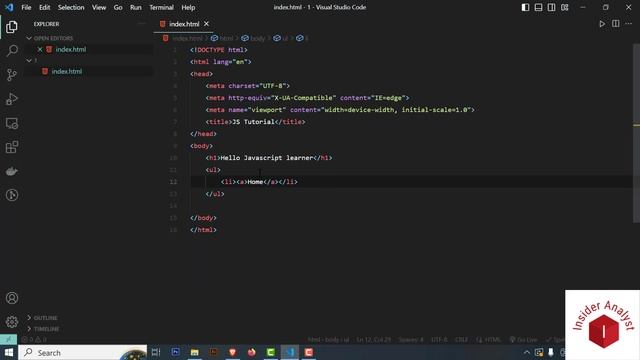640x360 pixels.
Task: Open the View menu
Action: tap(99, 7)
